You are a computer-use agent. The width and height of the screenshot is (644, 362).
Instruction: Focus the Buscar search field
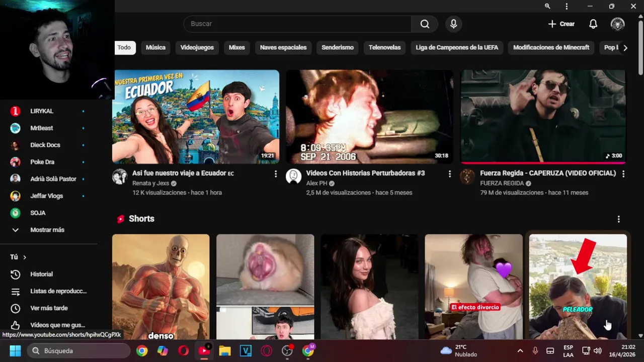coord(297,24)
